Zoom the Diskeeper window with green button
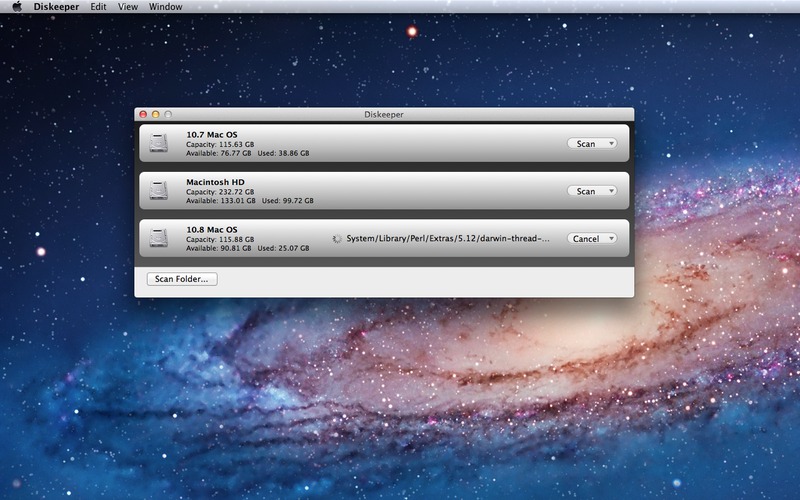 pos(167,115)
